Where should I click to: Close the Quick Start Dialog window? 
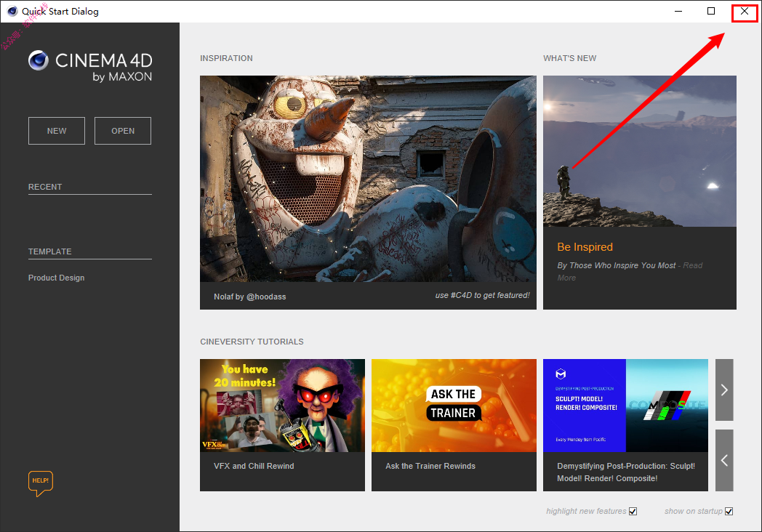[x=745, y=11]
